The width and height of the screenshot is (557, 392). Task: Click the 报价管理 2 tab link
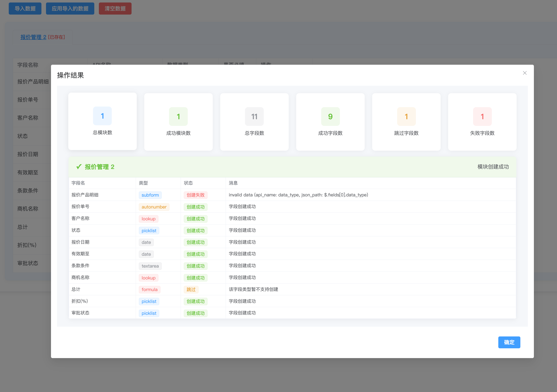[33, 37]
